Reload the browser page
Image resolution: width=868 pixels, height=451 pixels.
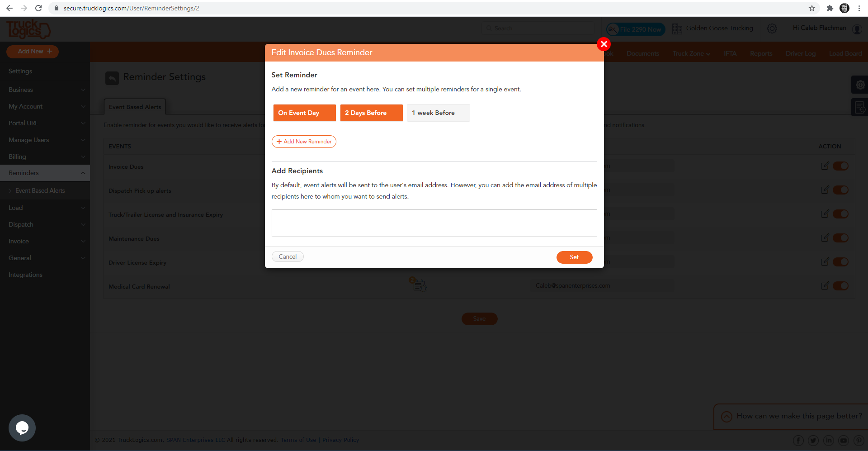tap(38, 8)
